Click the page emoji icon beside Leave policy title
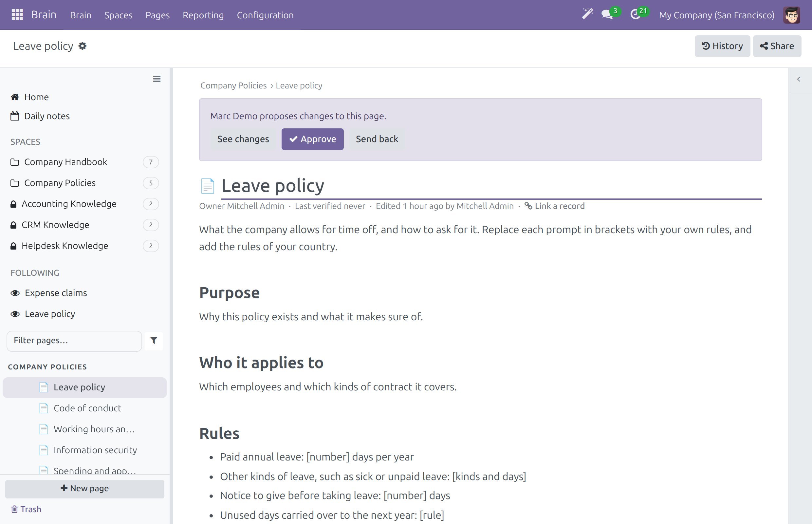 click(x=208, y=186)
